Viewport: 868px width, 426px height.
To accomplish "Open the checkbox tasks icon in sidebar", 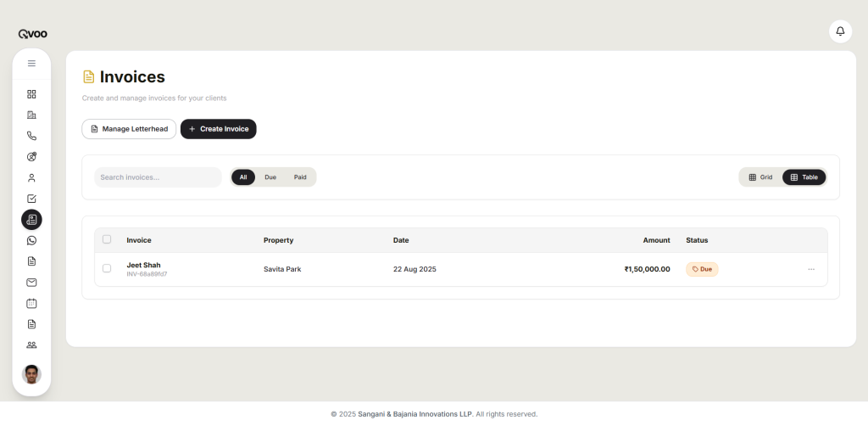I will [31, 199].
